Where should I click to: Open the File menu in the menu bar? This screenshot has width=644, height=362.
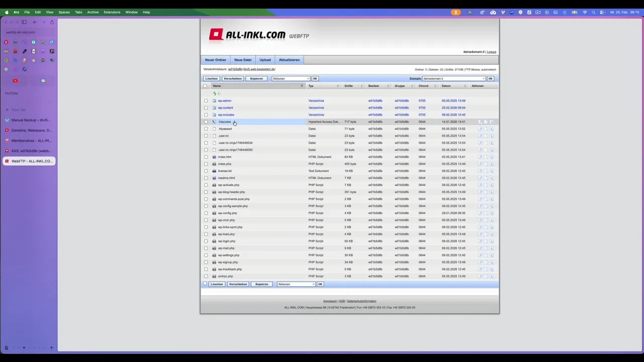(27, 12)
